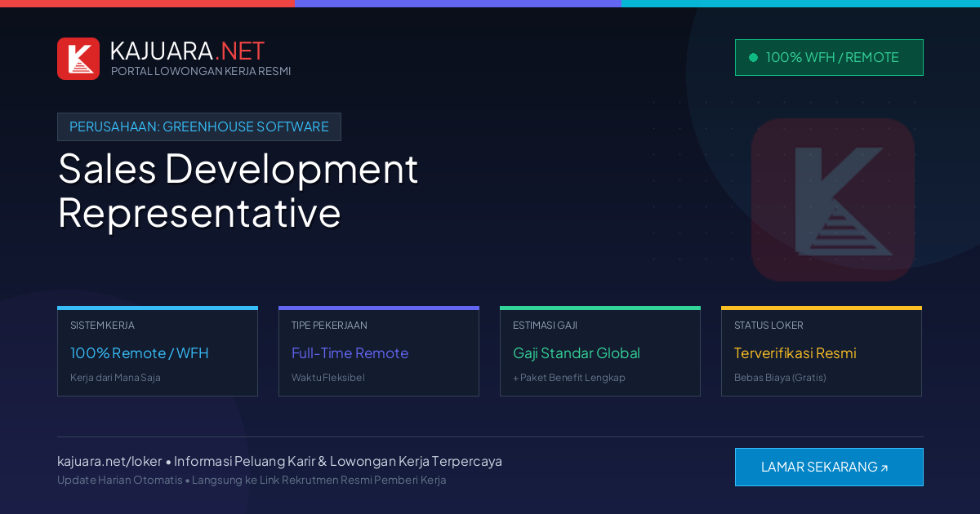Screen dimensions: 980x514
Task: Click the red Kajuara K logo icon
Action: [x=78, y=59]
